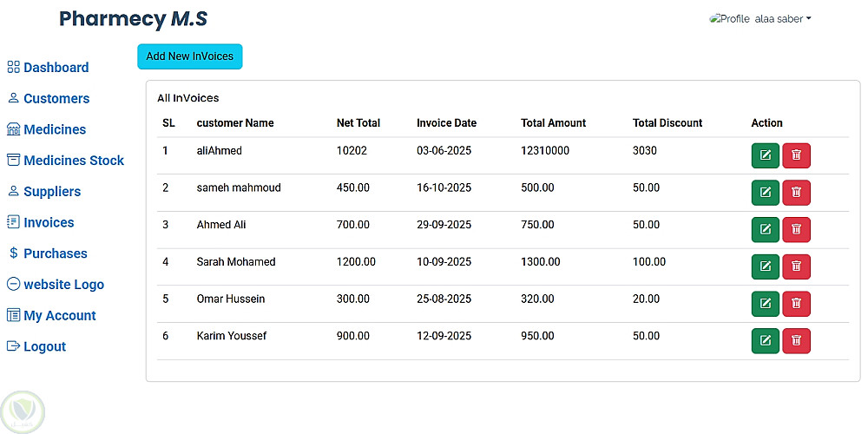The width and height of the screenshot is (868, 434).
Task: Click the Medicines building icon in sidebar
Action: [x=13, y=129]
